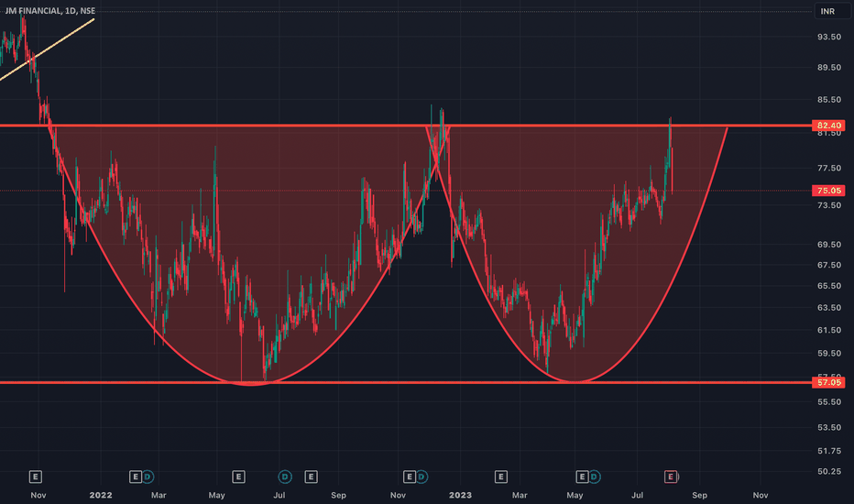Click the 85.50 price axis value
This screenshot has height=504, width=854.
pyautogui.click(x=829, y=100)
